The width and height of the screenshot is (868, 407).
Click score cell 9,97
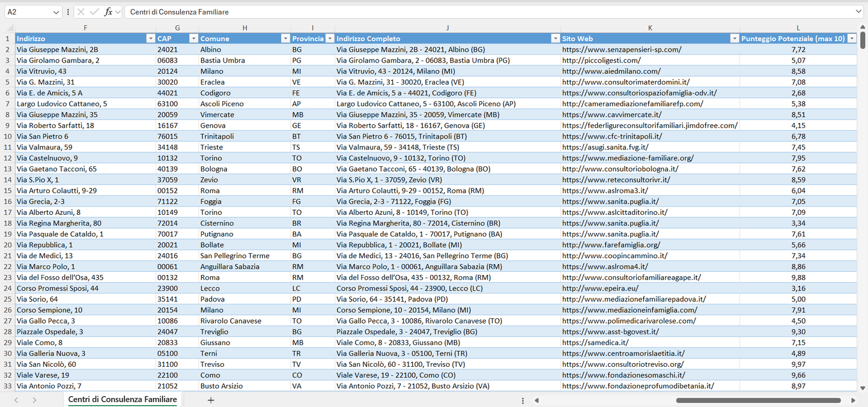(798, 364)
